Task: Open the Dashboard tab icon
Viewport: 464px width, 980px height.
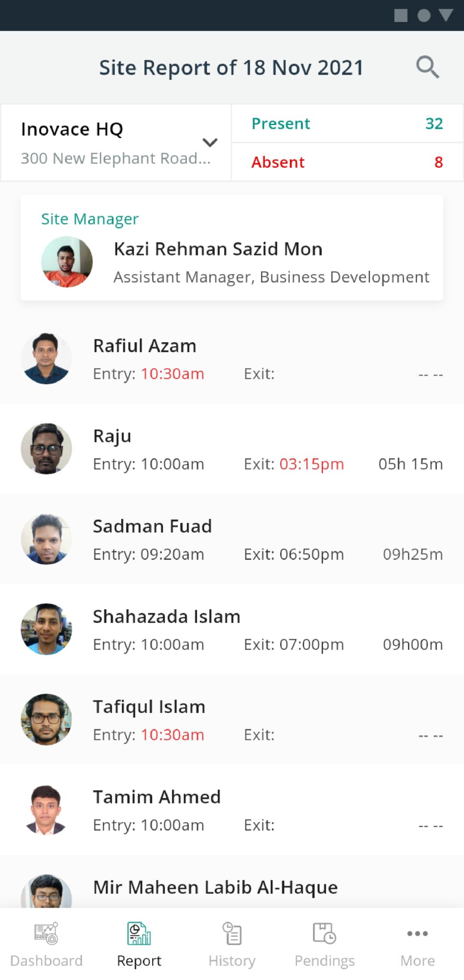Action: [x=46, y=933]
